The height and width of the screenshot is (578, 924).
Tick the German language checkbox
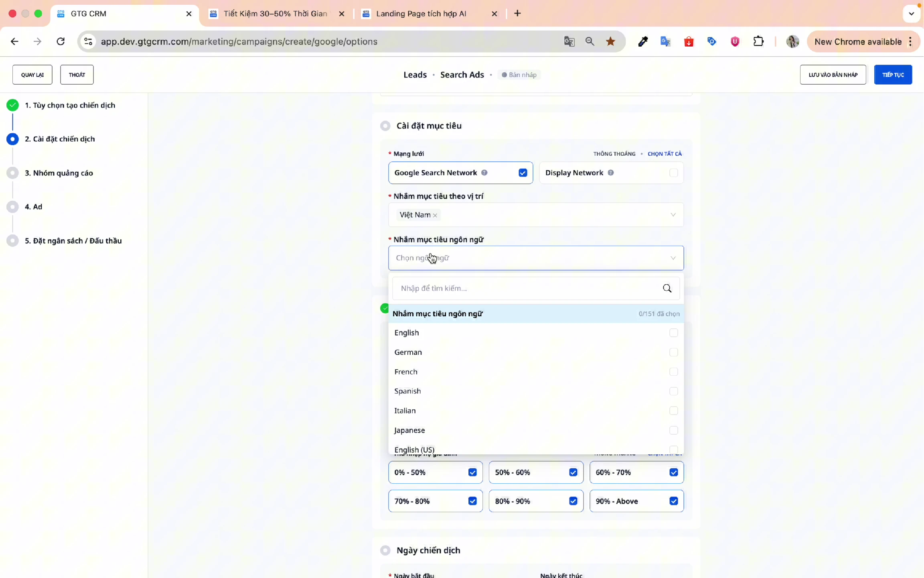673,352
